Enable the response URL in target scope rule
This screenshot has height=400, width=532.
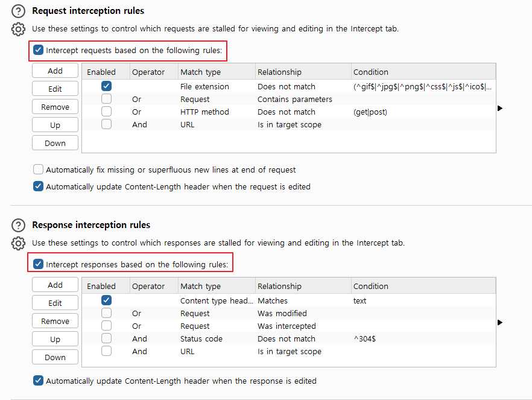106,351
